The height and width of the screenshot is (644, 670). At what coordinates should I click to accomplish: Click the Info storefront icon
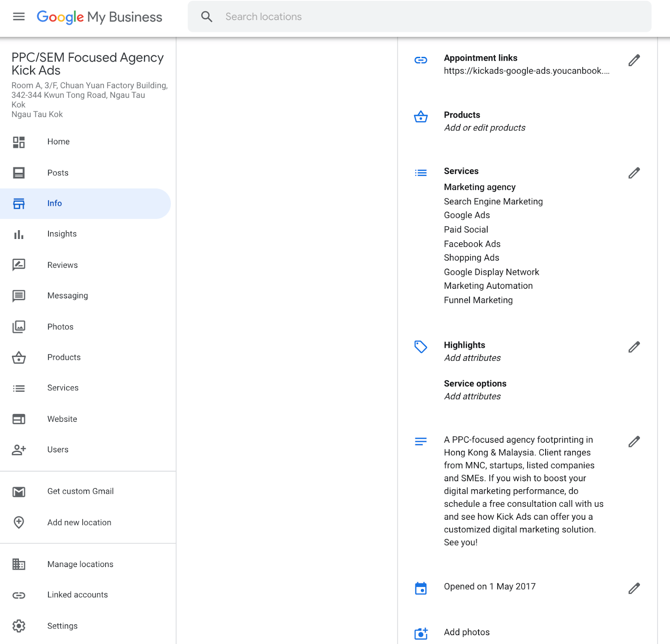pos(19,203)
